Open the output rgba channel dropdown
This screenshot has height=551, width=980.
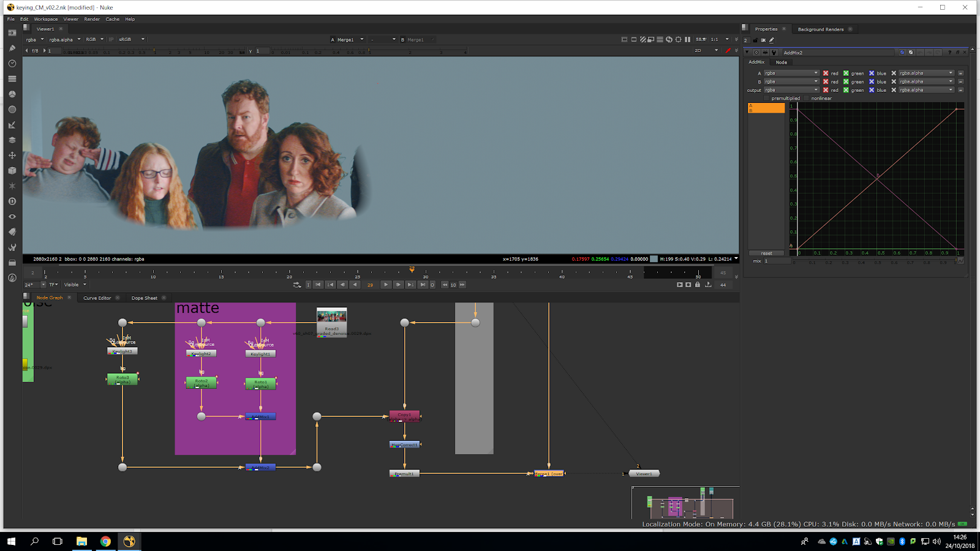tap(791, 90)
